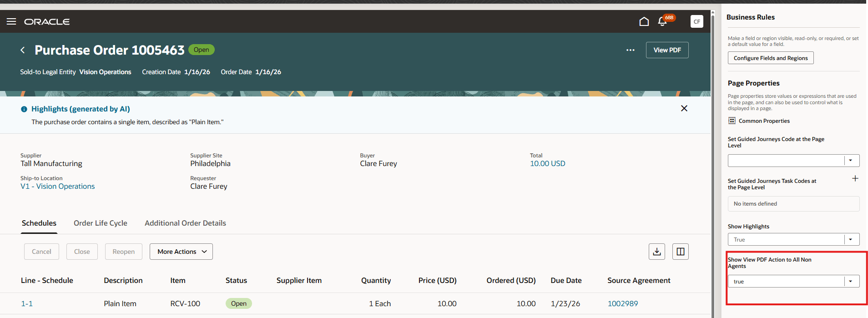Click the Due Date column header

[x=566, y=280]
